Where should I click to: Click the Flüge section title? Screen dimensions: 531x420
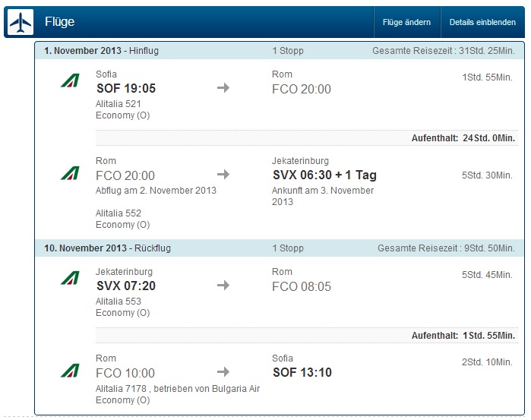point(59,22)
